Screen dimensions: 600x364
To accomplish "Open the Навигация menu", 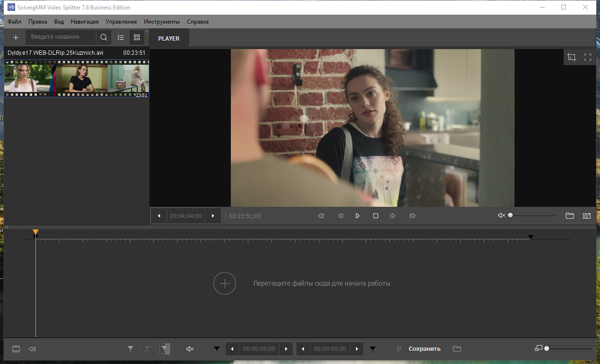I will [85, 22].
